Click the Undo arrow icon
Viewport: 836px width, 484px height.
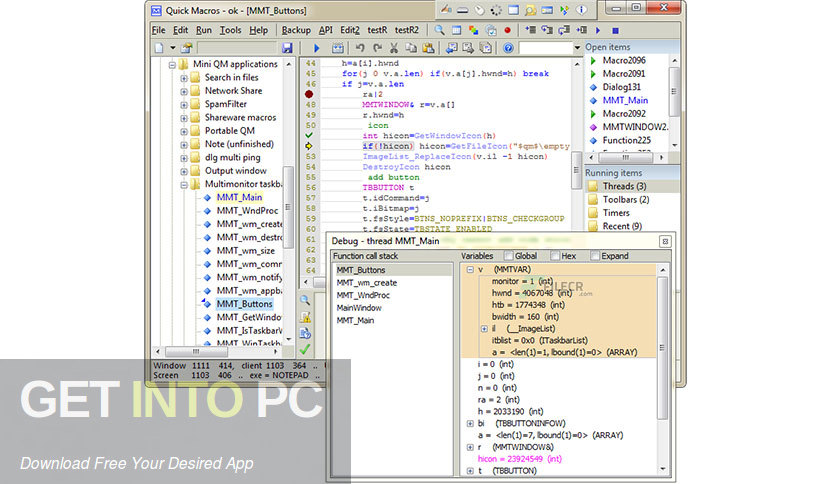tap(360, 48)
